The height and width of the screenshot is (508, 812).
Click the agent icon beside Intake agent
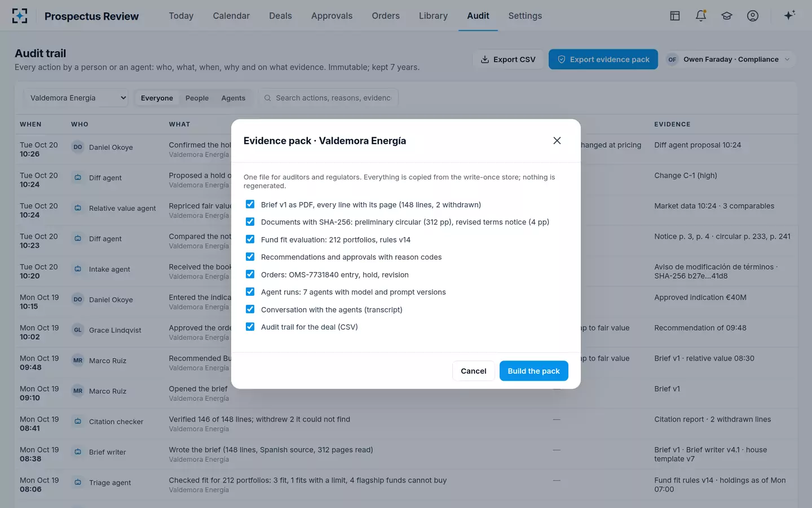coord(78,269)
